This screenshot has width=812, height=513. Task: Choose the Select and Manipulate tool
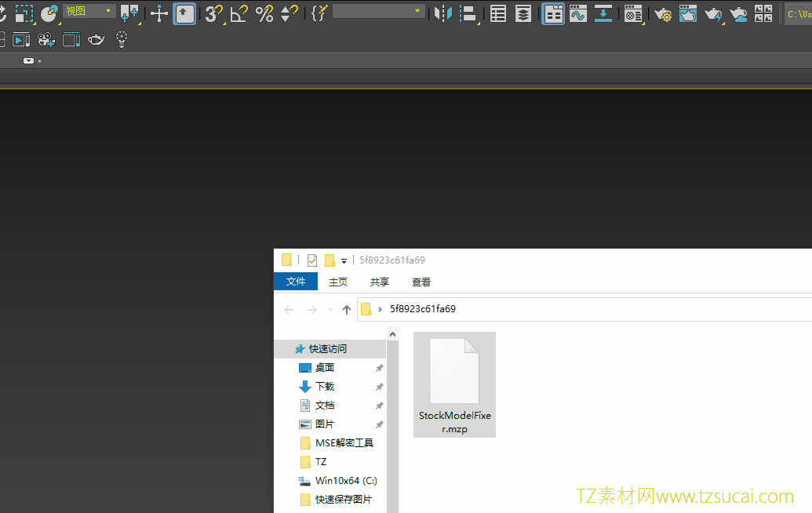point(159,13)
